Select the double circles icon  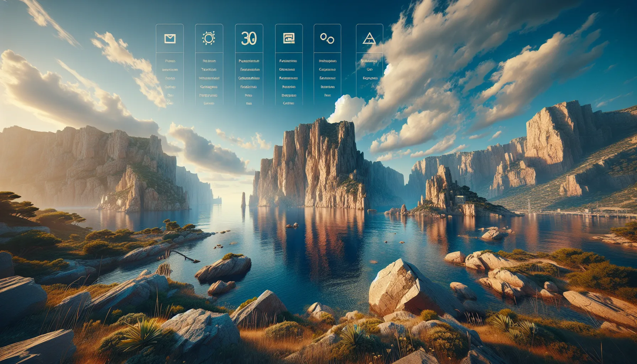(x=327, y=38)
